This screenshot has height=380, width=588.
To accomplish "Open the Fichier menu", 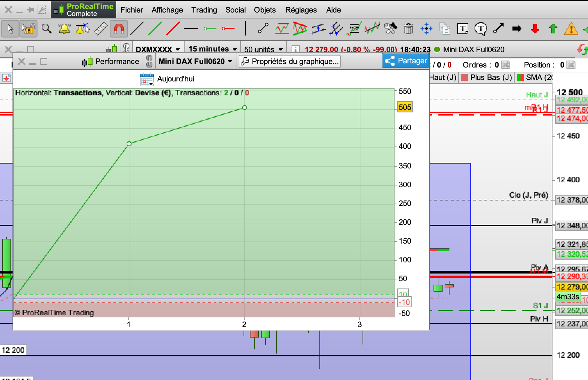I will [x=132, y=10].
